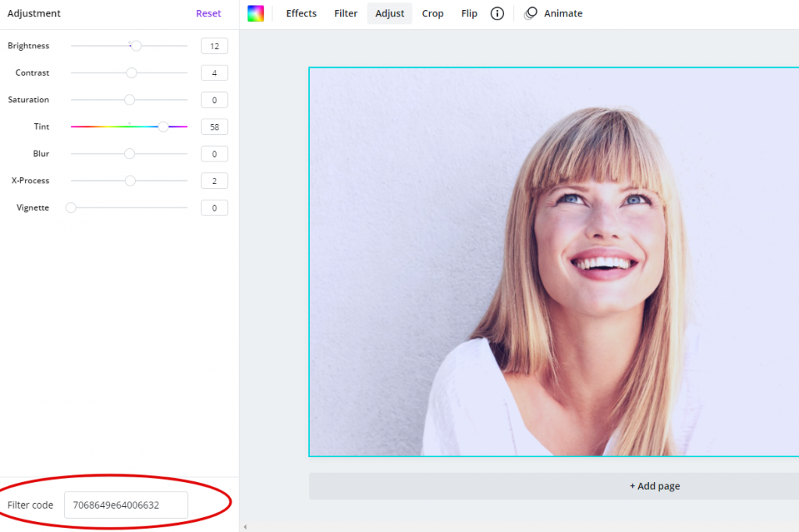Click the horizontal scrollbar left arrow
Viewport: 799px width, 532px height.
245,527
